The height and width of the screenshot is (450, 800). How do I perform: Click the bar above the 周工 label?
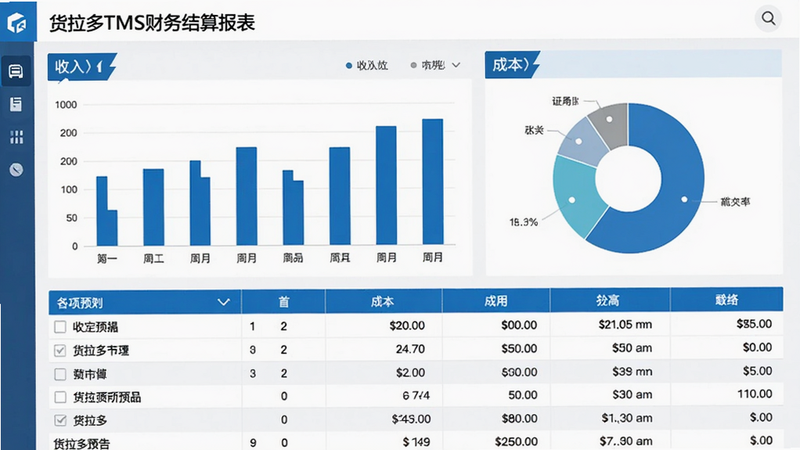[153, 207]
